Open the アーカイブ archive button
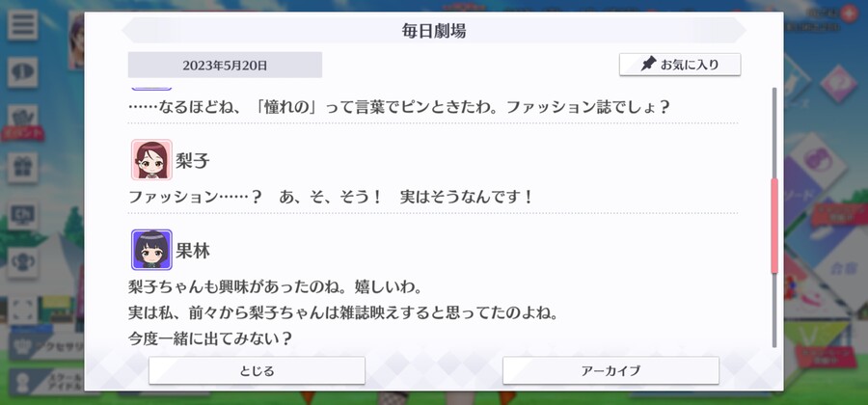 (610, 370)
